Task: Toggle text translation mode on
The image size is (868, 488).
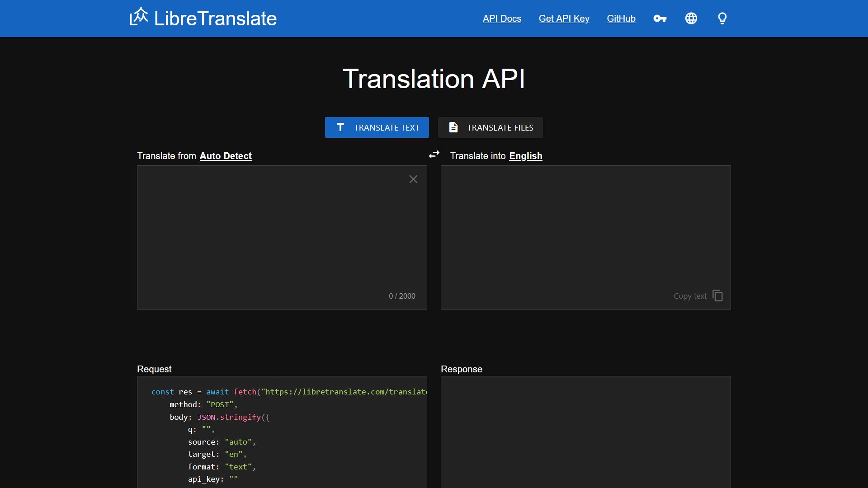Action: (377, 127)
